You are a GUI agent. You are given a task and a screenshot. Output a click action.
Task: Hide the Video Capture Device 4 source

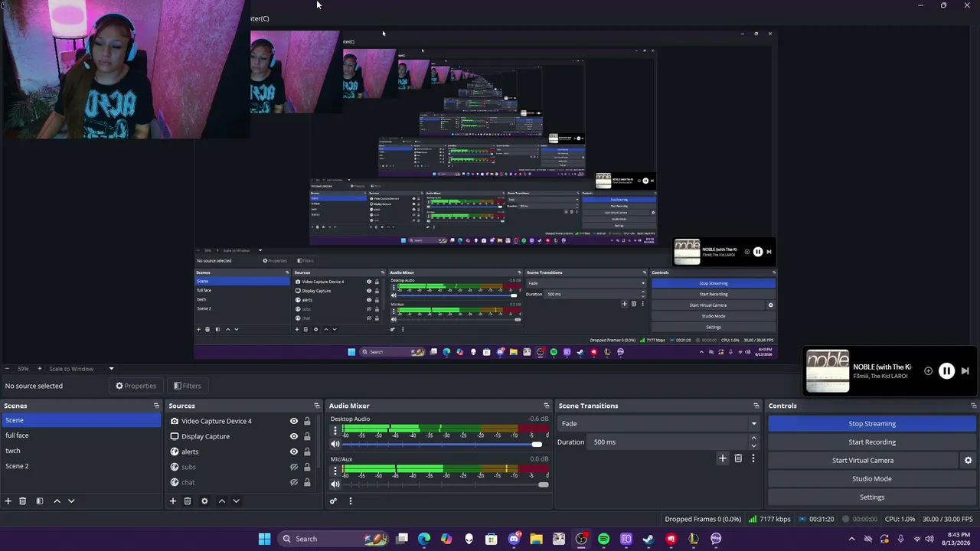tap(293, 421)
